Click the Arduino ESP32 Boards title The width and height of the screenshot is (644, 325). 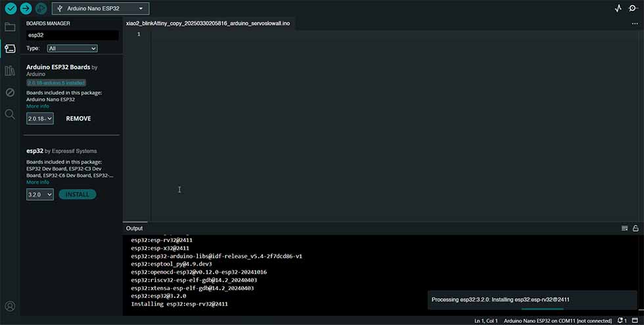58,67
